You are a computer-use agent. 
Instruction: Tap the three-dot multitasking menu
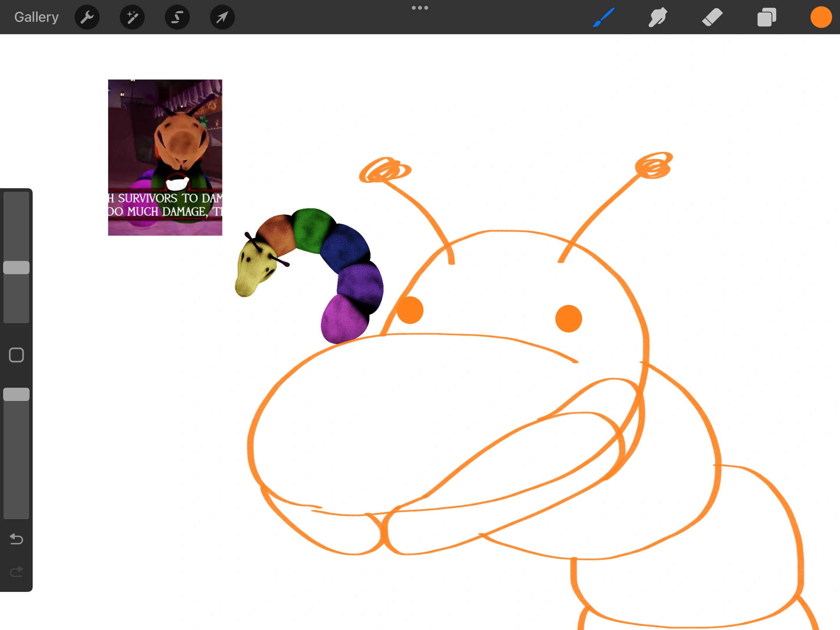click(x=420, y=8)
